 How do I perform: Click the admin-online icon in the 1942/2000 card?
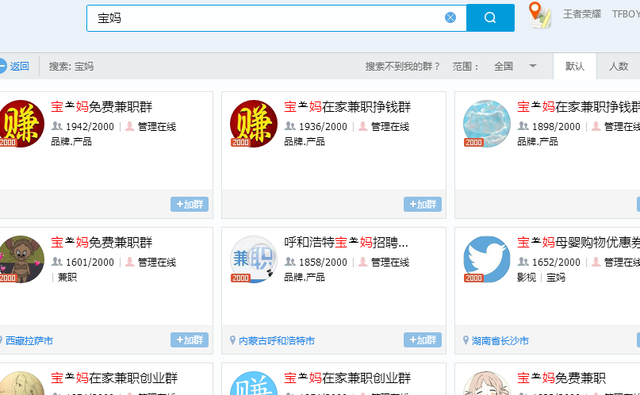click(x=130, y=126)
